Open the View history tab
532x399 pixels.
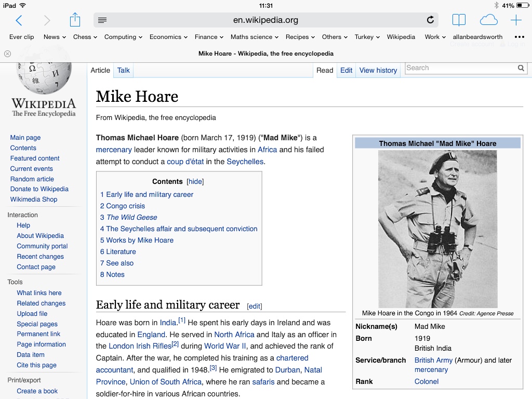click(x=378, y=70)
